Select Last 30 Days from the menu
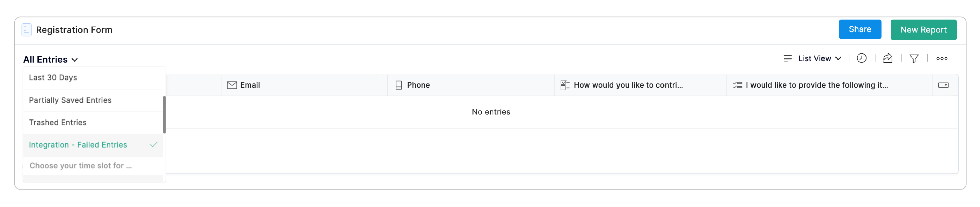Image resolution: width=980 pixels, height=207 pixels. [52, 77]
